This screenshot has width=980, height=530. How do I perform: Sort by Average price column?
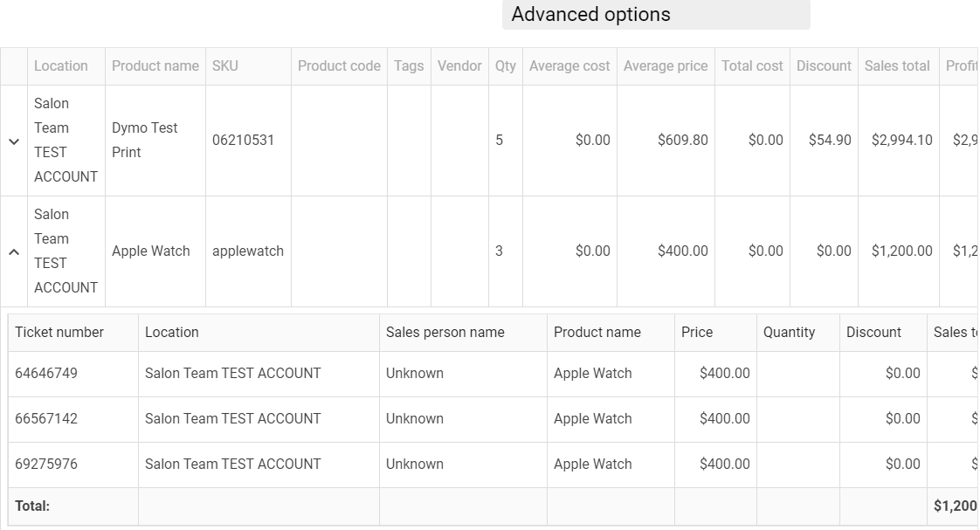point(666,66)
